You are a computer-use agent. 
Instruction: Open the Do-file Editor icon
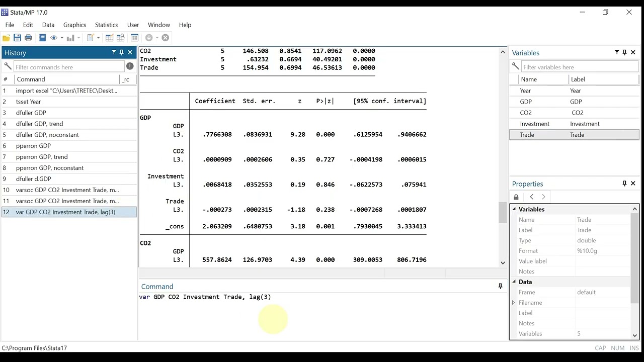point(91,38)
